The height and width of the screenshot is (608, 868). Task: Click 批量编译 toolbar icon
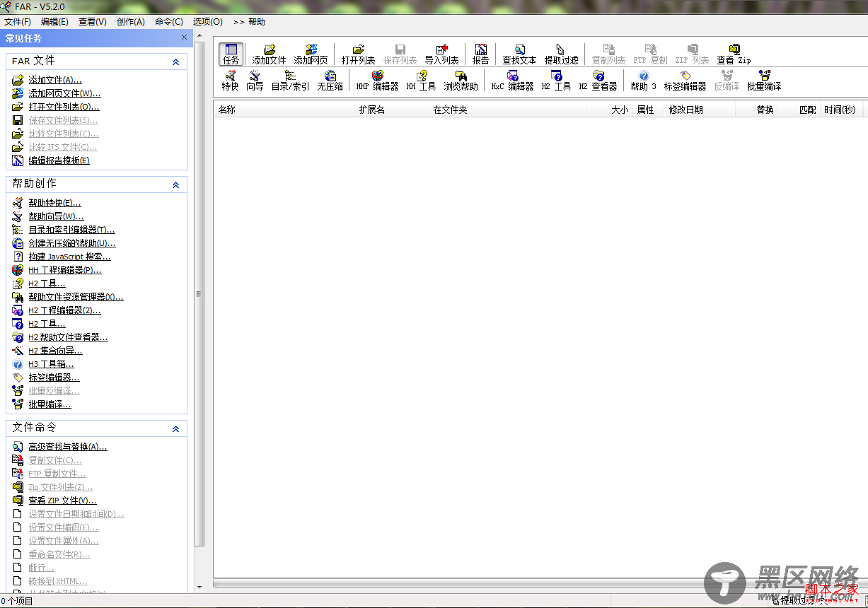pos(765,81)
